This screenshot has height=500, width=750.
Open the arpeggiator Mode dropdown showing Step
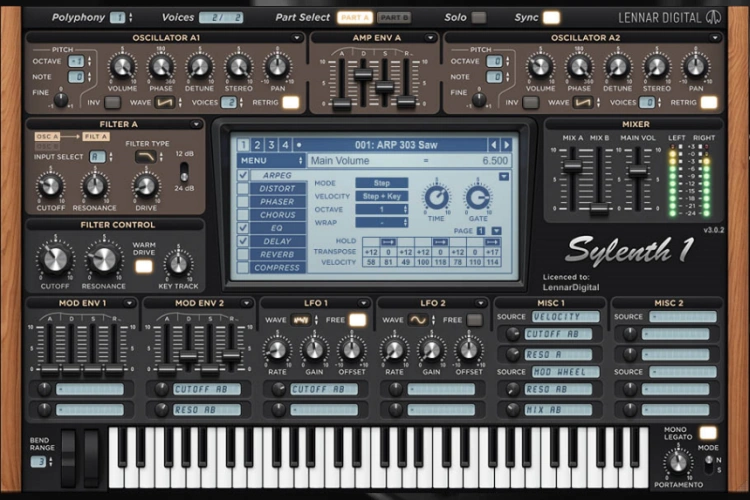pyautogui.click(x=382, y=183)
